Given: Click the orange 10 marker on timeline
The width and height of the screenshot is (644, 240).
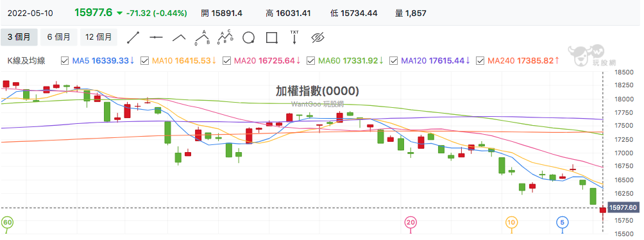Looking at the screenshot, I should tap(511, 223).
